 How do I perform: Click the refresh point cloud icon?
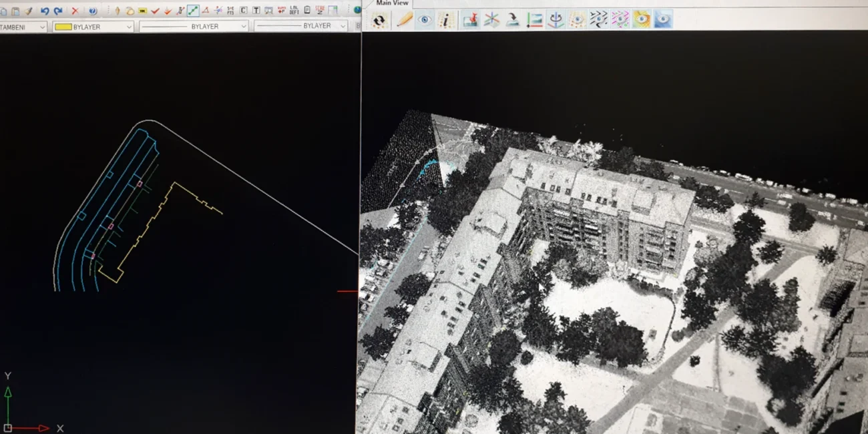379,20
